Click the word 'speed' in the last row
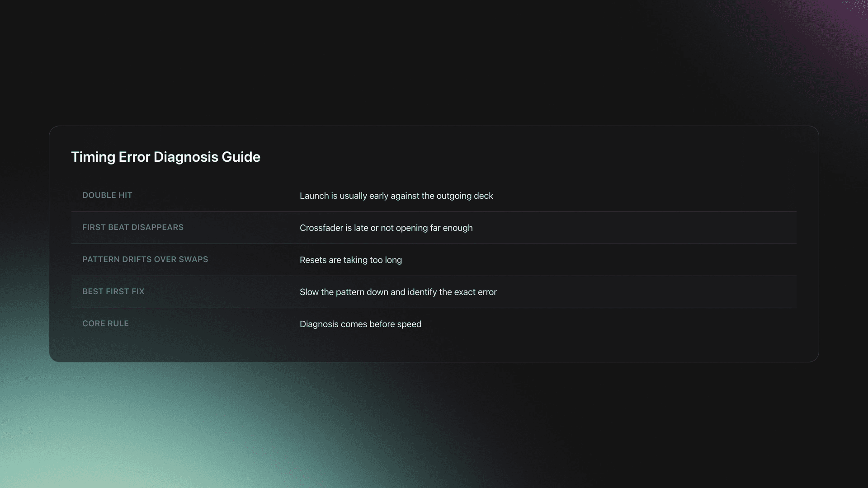868x488 pixels. point(410,324)
